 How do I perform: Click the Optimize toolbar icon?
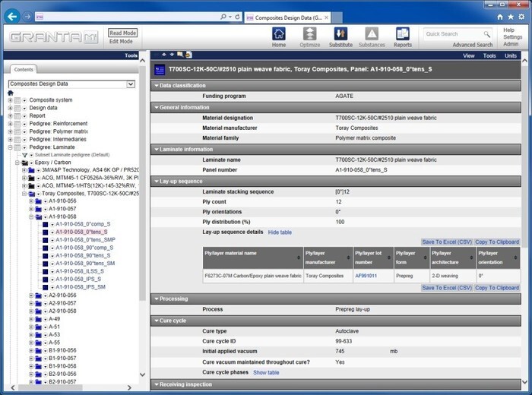[x=310, y=34]
